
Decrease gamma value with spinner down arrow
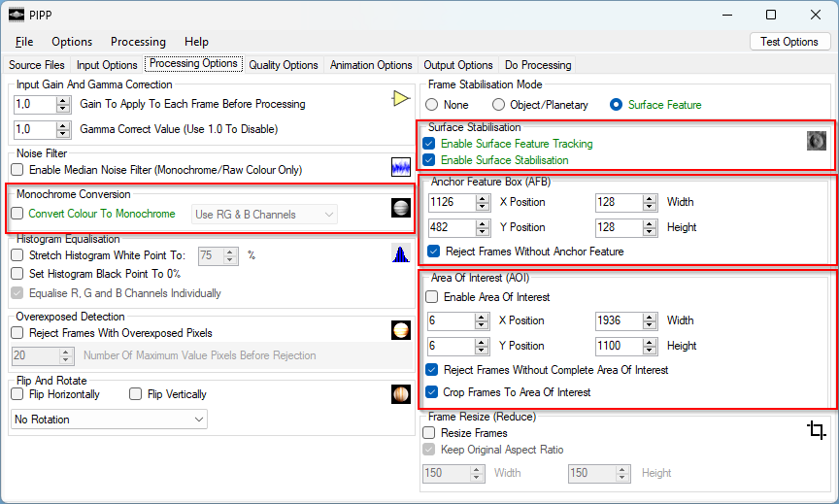pyautogui.click(x=63, y=133)
